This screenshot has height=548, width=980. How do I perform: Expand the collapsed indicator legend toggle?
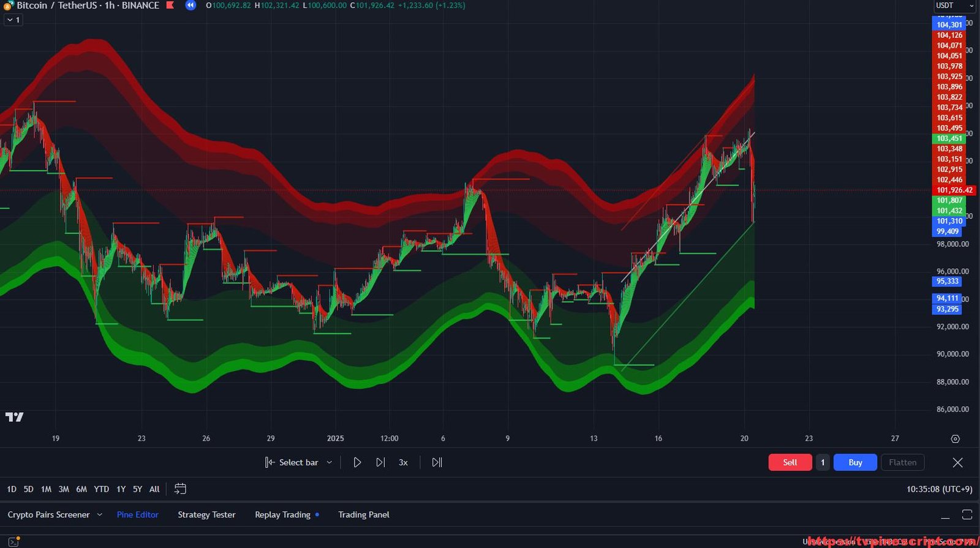[13, 20]
